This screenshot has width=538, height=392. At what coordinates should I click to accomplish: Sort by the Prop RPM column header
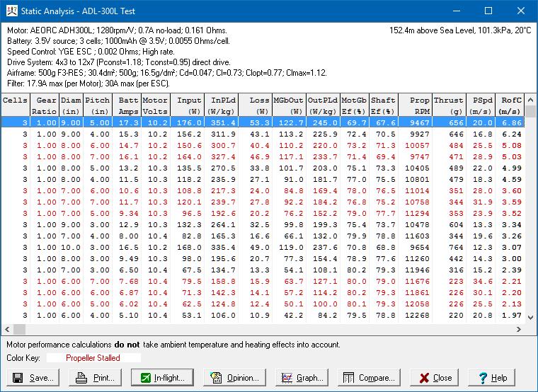tap(414, 105)
